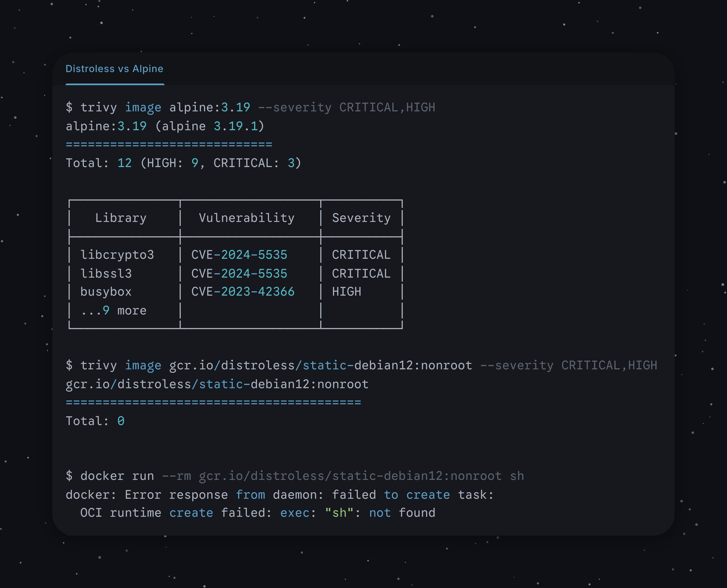Click the alpine:3.19 (alpine 3.19.1) output line
This screenshot has height=588, width=727.
pyautogui.click(x=165, y=126)
